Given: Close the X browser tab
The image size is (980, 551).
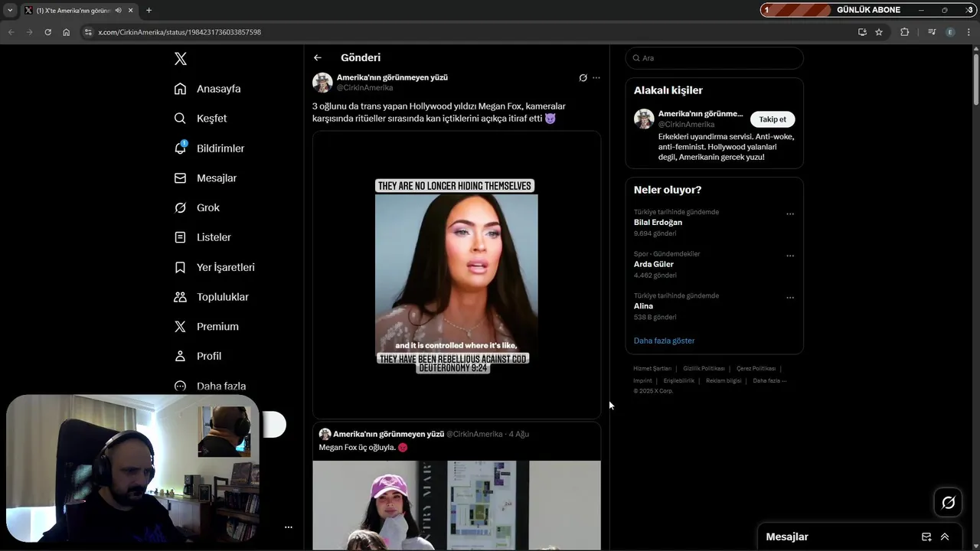Looking at the screenshot, I should (132, 11).
